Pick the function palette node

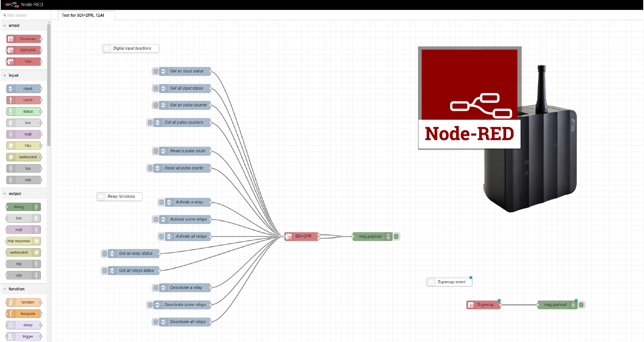(24, 302)
